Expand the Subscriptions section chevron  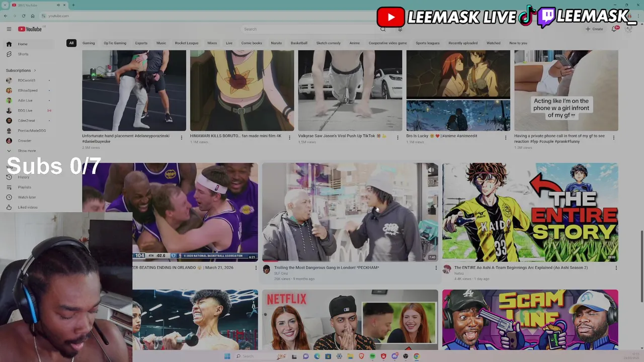35,70
